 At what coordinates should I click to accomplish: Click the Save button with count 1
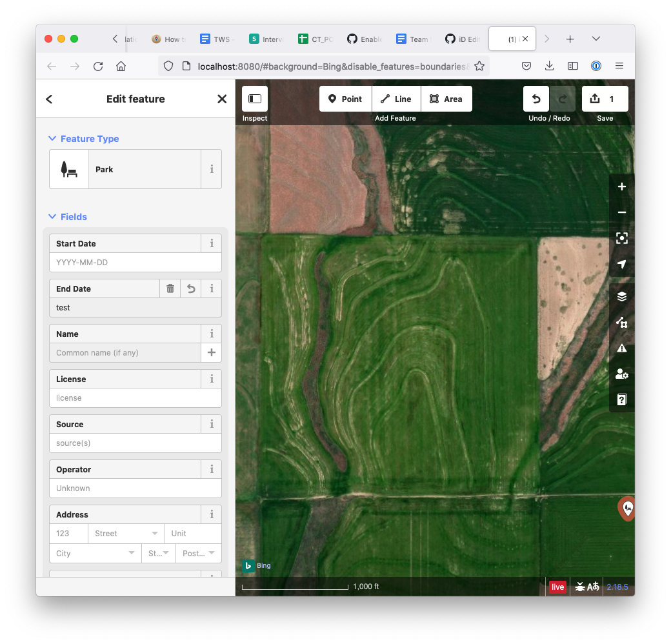coord(605,99)
